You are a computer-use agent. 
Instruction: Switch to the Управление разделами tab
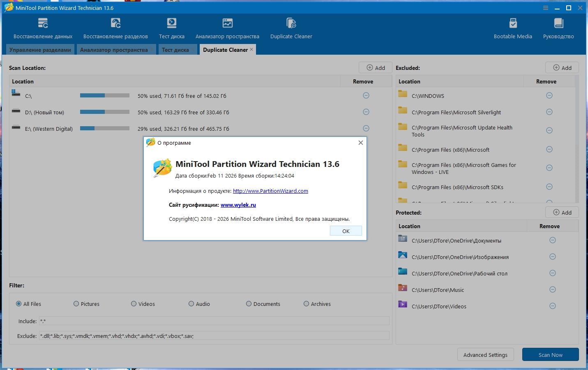point(40,50)
